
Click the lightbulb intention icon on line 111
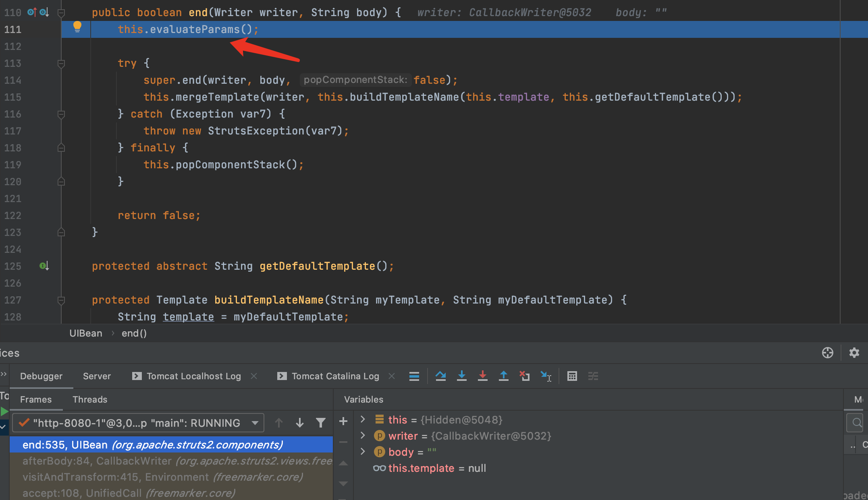point(77,27)
